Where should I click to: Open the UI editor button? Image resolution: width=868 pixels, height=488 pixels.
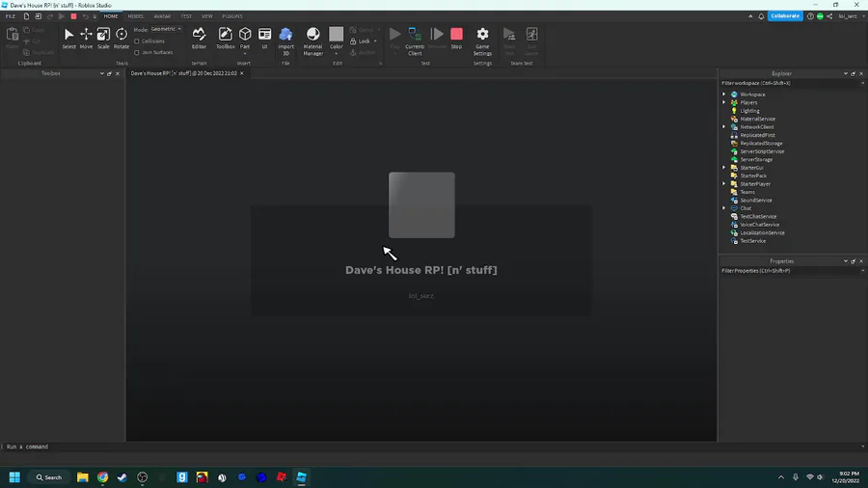click(x=264, y=39)
